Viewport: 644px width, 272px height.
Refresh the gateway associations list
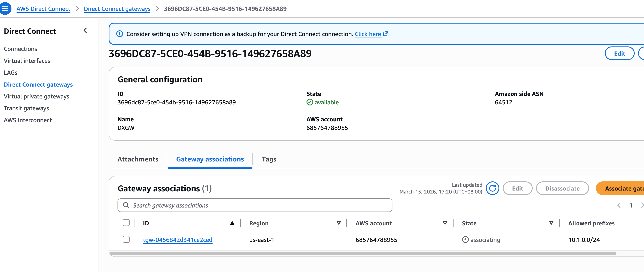[492, 188]
